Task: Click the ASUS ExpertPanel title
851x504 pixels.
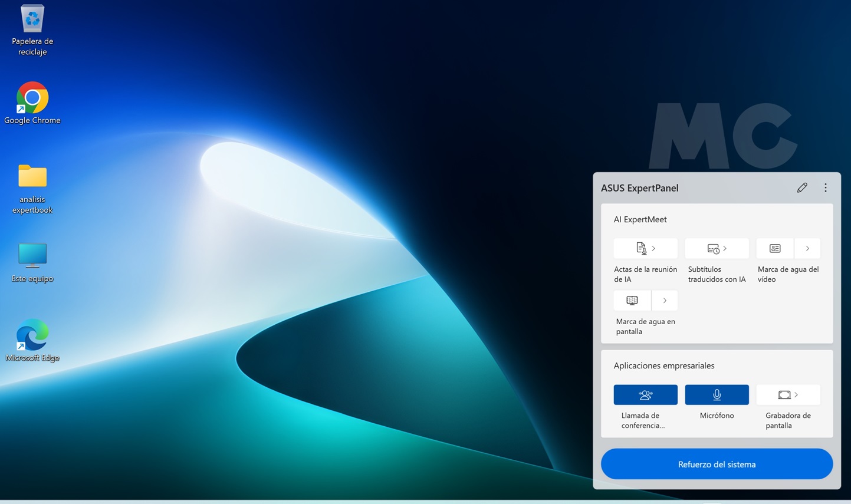Action: (x=639, y=188)
